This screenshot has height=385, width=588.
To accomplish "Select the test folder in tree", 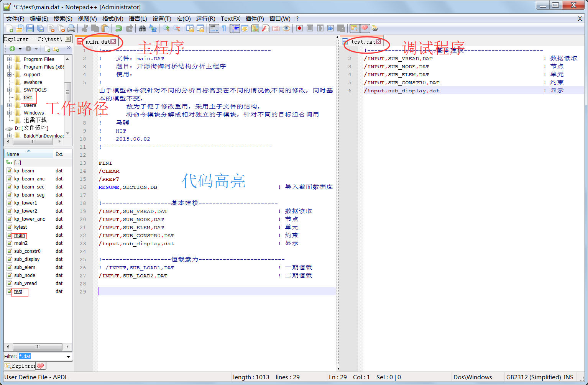I will [28, 98].
